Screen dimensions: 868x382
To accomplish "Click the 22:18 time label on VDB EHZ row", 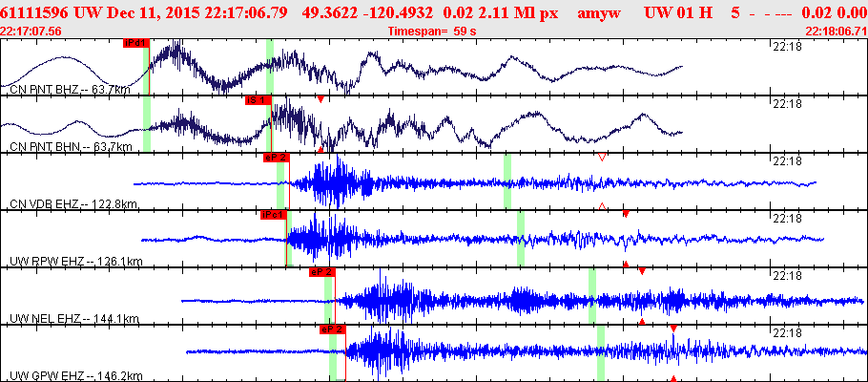I will click(x=786, y=160).
